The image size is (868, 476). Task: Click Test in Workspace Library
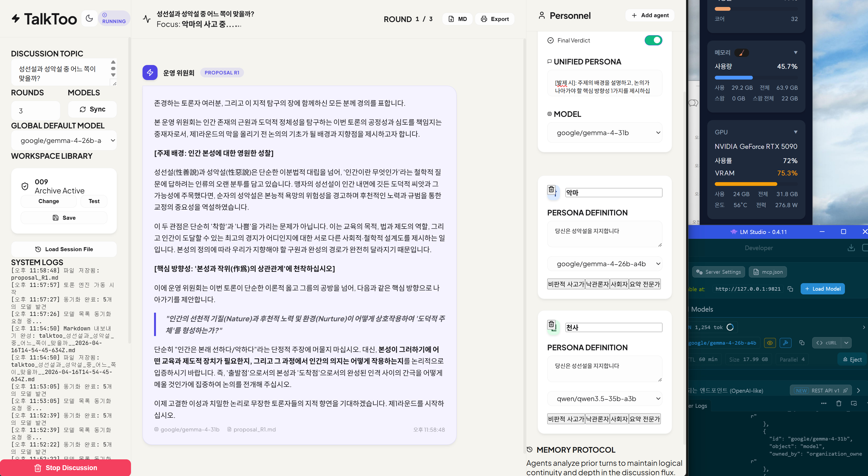[x=94, y=201]
